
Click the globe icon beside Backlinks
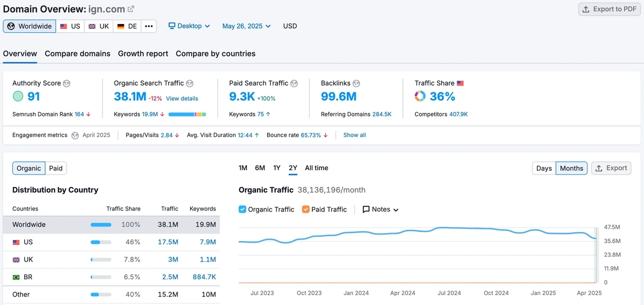(356, 84)
